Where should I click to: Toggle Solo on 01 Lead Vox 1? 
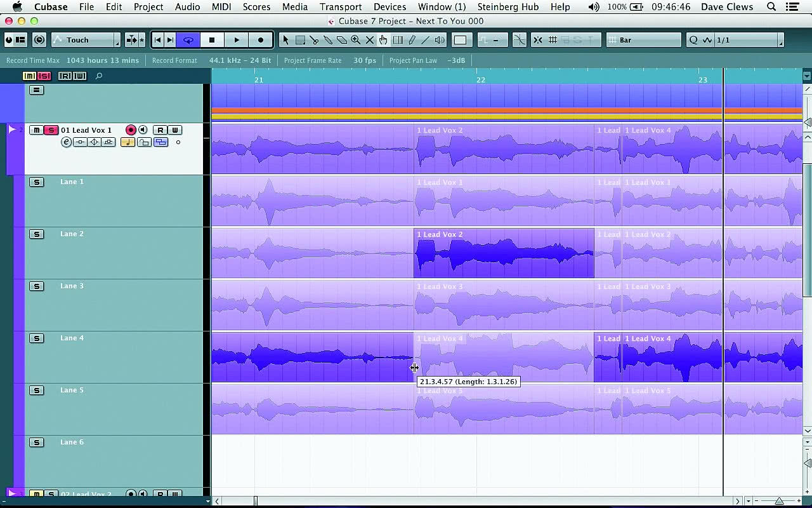pyautogui.click(x=51, y=130)
